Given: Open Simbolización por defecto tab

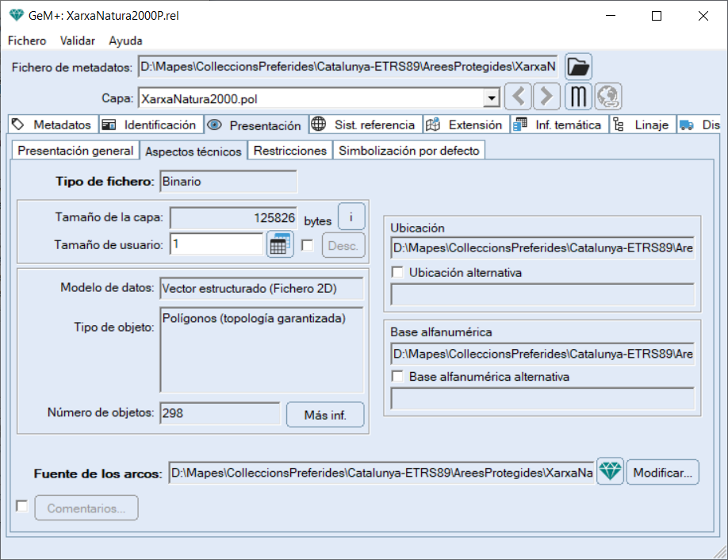Looking at the screenshot, I should (408, 151).
